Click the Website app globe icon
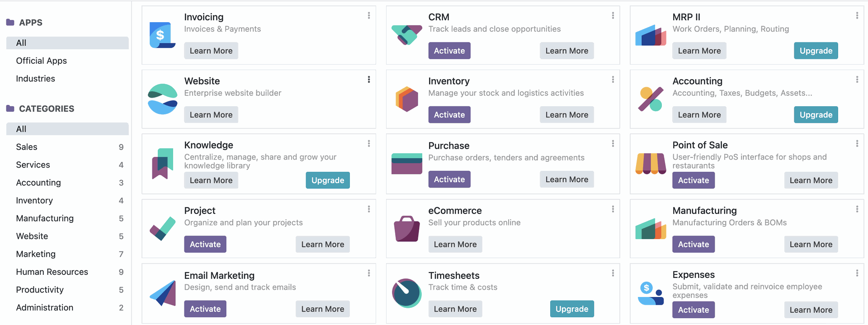This screenshot has width=868, height=325. pyautogui.click(x=162, y=99)
